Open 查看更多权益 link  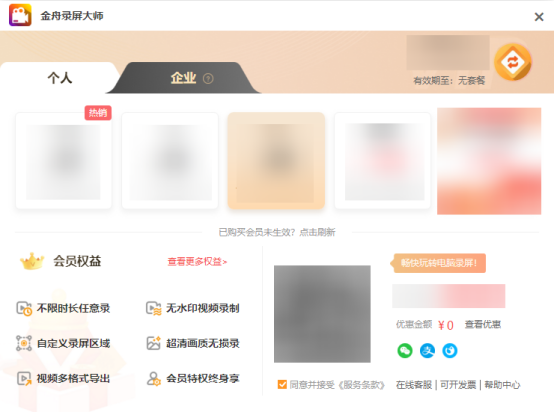[197, 262]
